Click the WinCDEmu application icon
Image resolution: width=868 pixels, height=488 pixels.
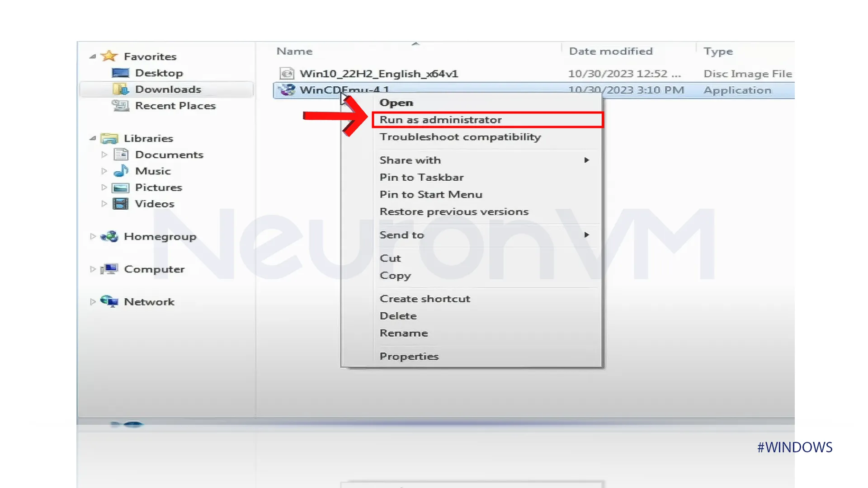click(288, 89)
